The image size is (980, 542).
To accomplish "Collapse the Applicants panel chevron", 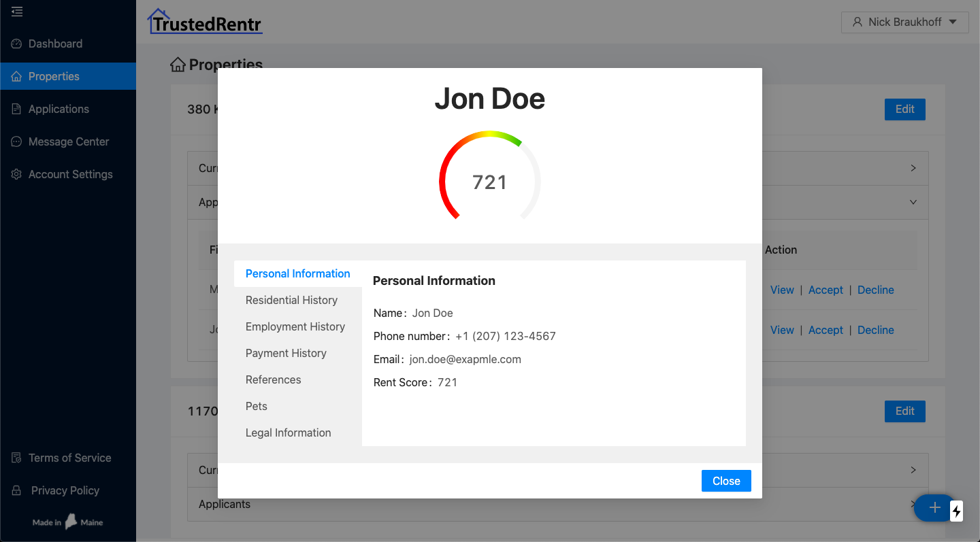I will (x=913, y=202).
